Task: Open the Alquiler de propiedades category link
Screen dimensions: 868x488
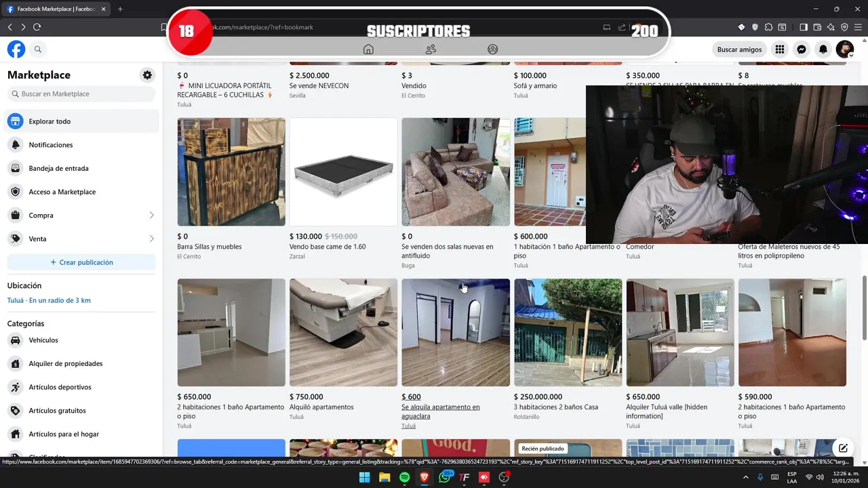Action: 66,364
